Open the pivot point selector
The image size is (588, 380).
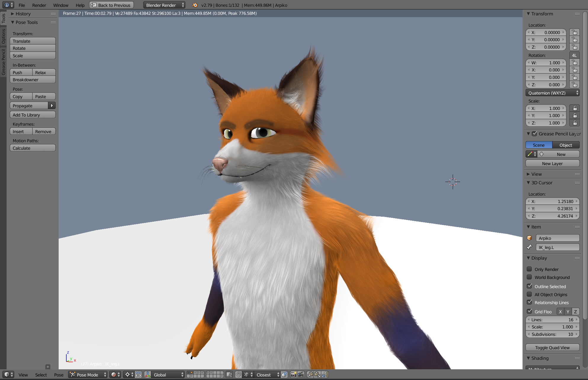tap(129, 375)
